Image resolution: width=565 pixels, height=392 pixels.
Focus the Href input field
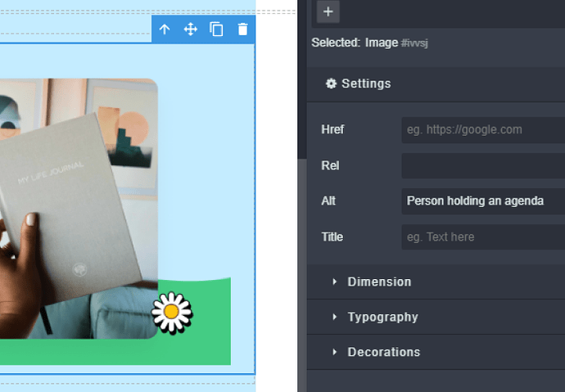click(483, 129)
